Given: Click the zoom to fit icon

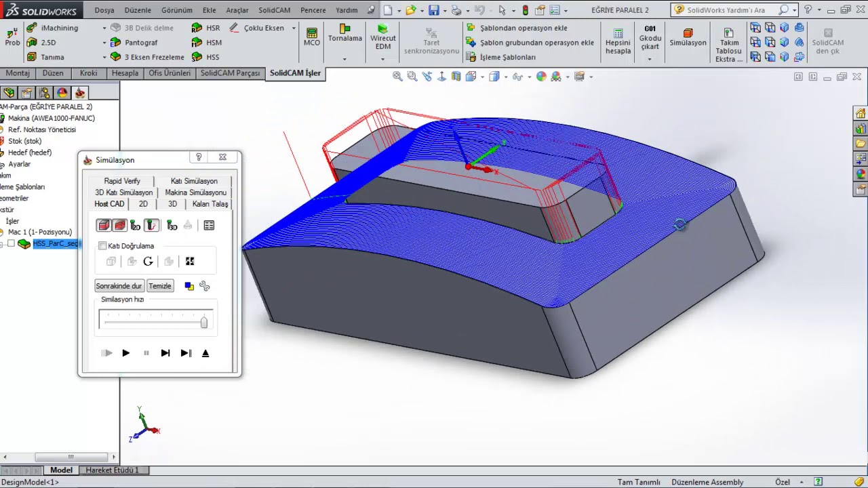Looking at the screenshot, I should (397, 77).
